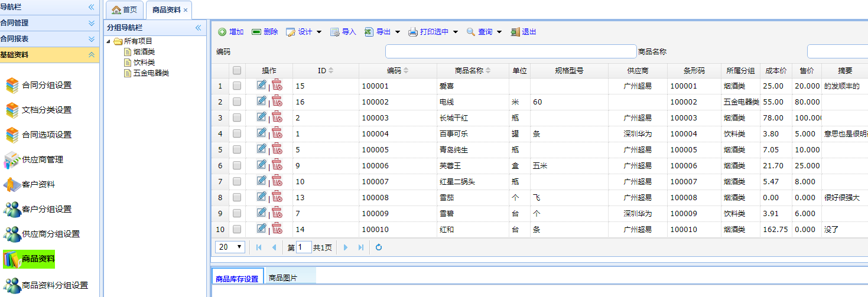Viewport: 868px width, 297px height.
Task: Open 商品资料分组设置 sidebar item
Action: coord(47,285)
